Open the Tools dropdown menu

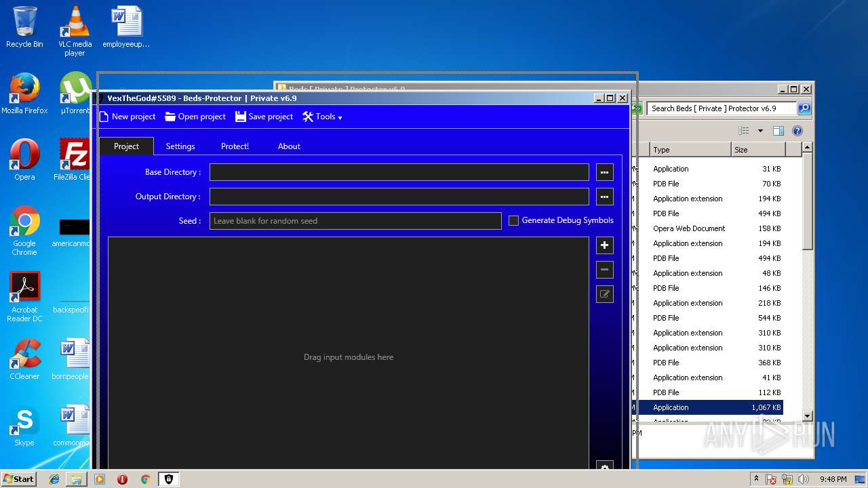tap(322, 117)
